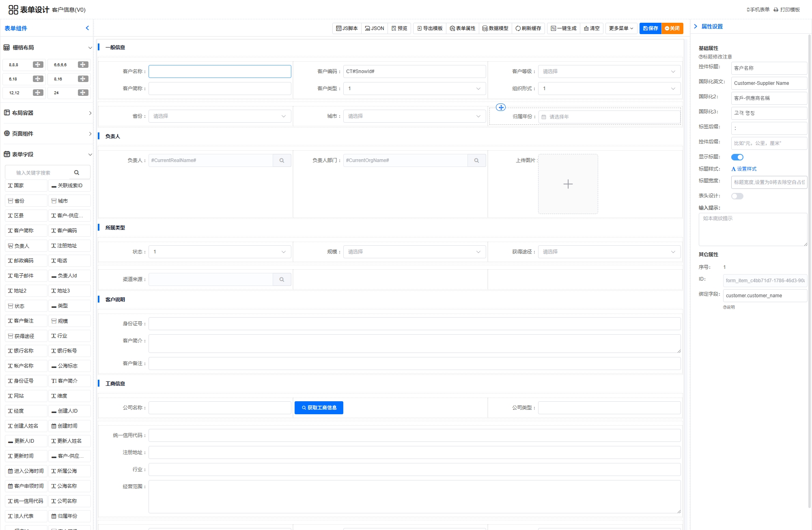Click the blue plus icon above 归属年份
Viewport: 812px width, 530px height.
tap(501, 108)
